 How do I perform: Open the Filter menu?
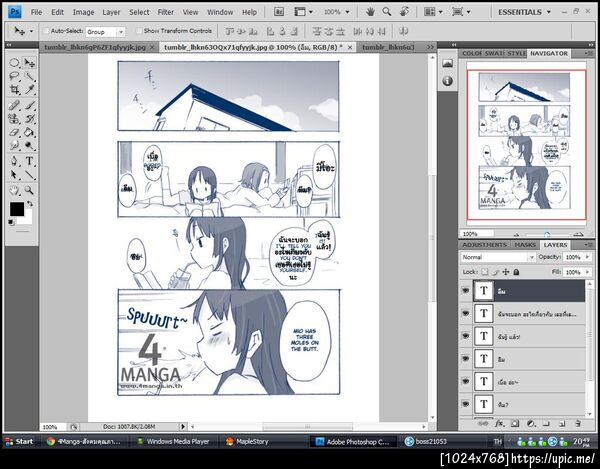166,12
